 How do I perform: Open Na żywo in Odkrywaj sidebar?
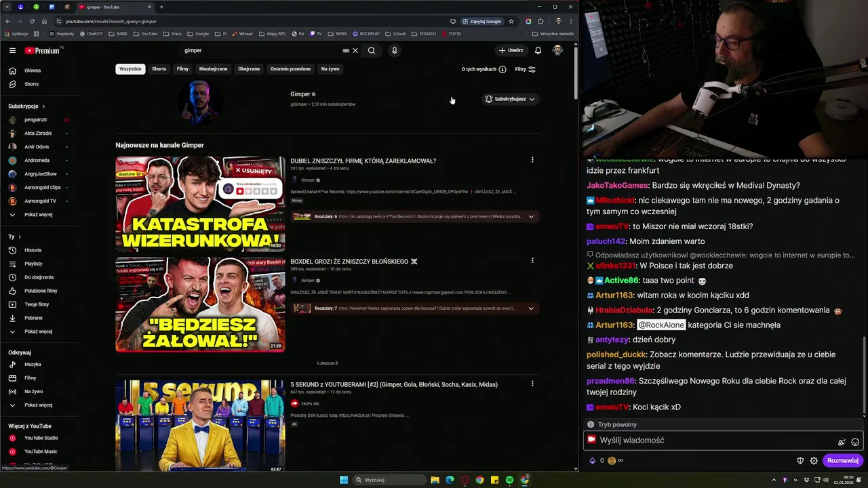(33, 391)
